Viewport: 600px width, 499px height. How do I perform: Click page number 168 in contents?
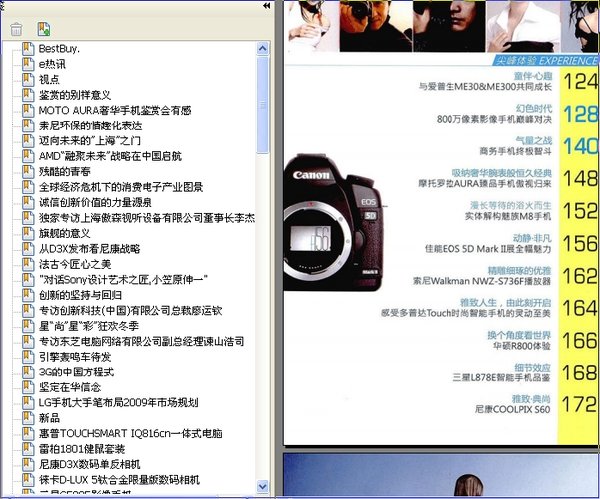[580, 373]
